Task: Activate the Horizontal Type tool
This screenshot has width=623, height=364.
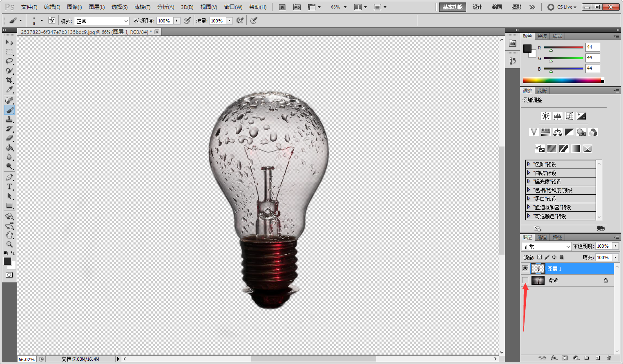Action: click(9, 186)
